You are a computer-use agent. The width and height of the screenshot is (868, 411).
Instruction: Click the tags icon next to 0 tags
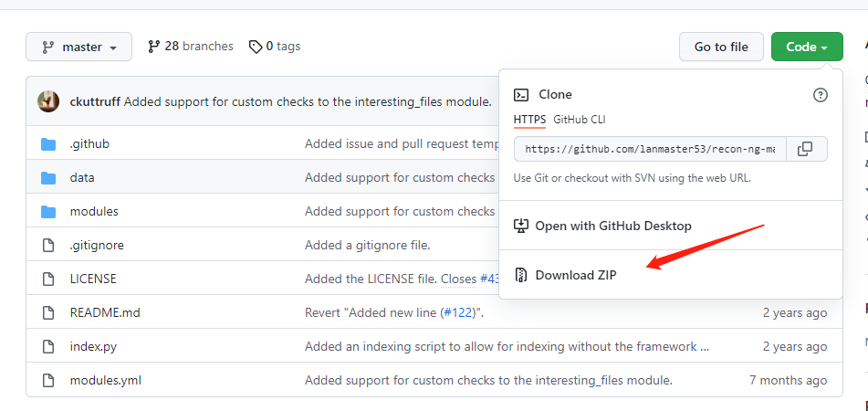coord(256,47)
